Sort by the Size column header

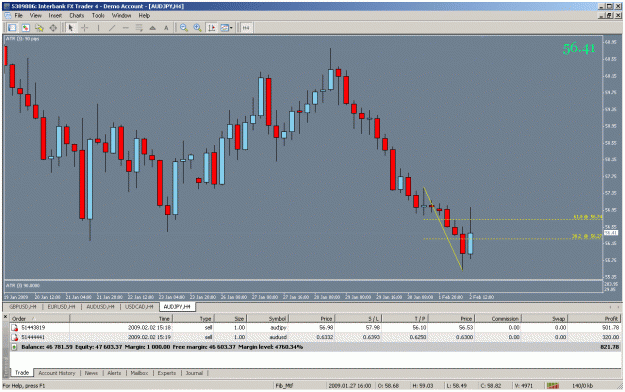[x=231, y=319]
